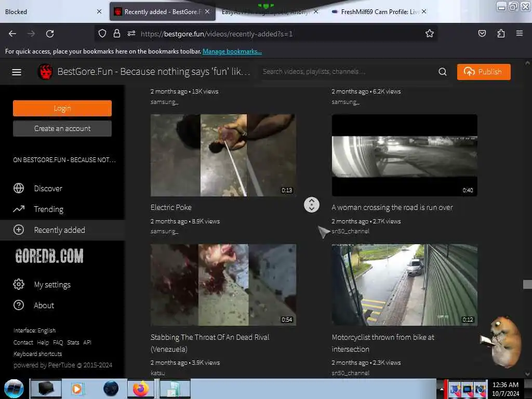Image resolution: width=532 pixels, height=399 pixels.
Task: Open Discover in the sidebar
Action: pyautogui.click(x=48, y=188)
